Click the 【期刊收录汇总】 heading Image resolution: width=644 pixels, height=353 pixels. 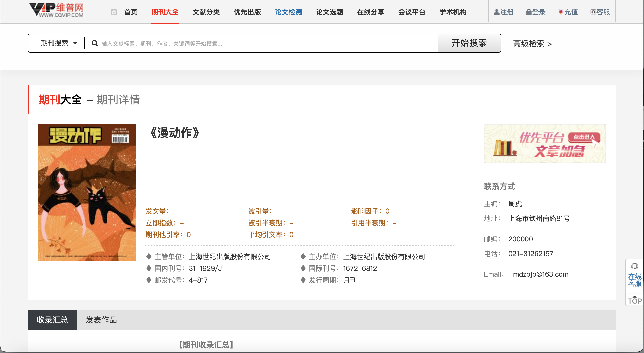[x=206, y=345]
